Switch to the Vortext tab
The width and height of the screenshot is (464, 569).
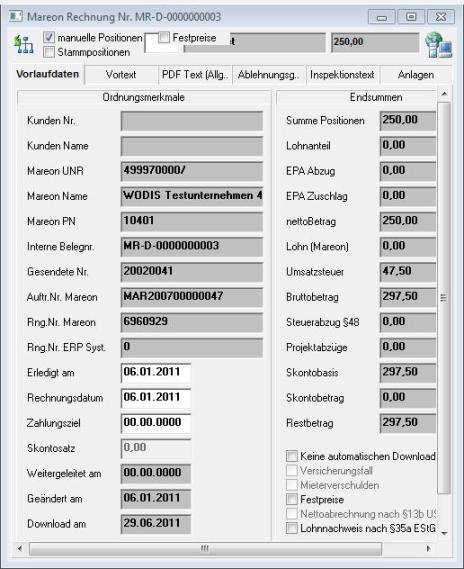coord(121,75)
